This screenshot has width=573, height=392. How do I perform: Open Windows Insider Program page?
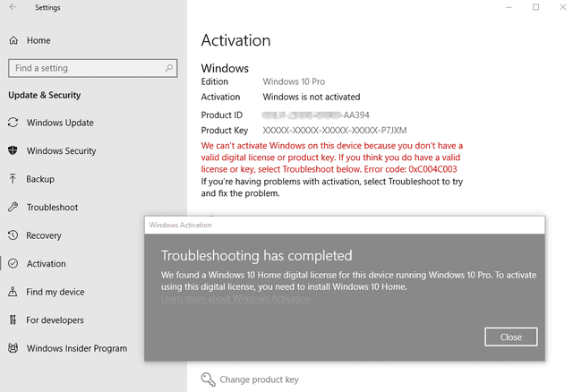[77, 348]
